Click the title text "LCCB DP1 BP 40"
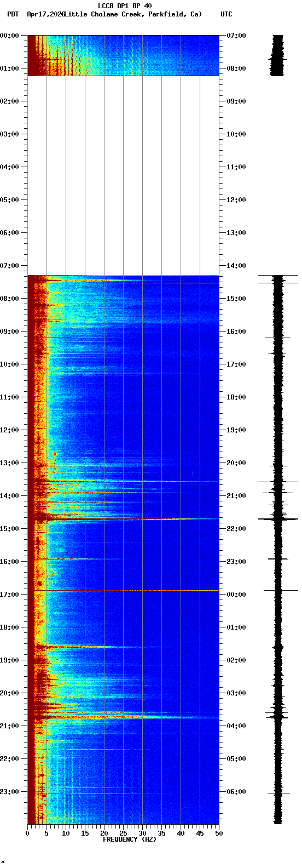The height and width of the screenshot is (868, 302). [x=125, y=6]
